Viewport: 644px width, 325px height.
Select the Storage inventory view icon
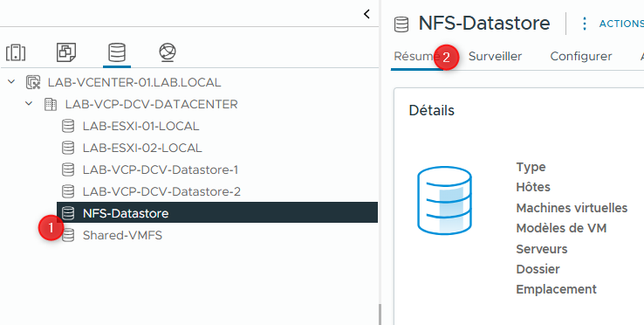(x=117, y=52)
